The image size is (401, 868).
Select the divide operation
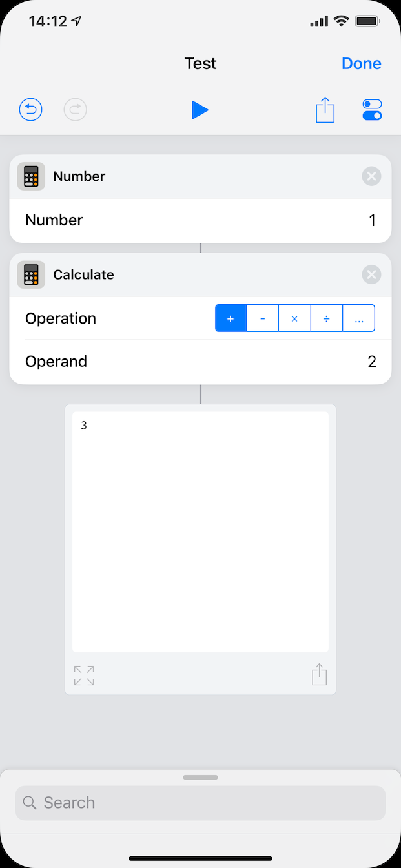[x=327, y=318]
